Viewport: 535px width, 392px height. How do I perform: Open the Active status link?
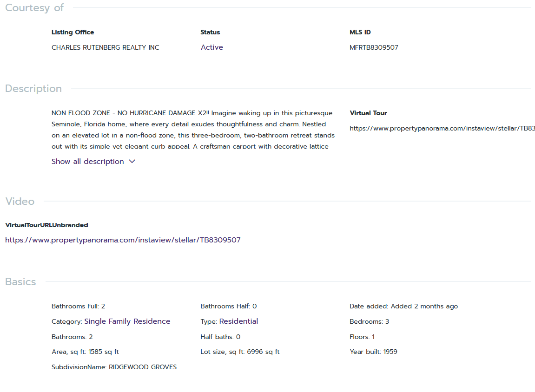(211, 47)
